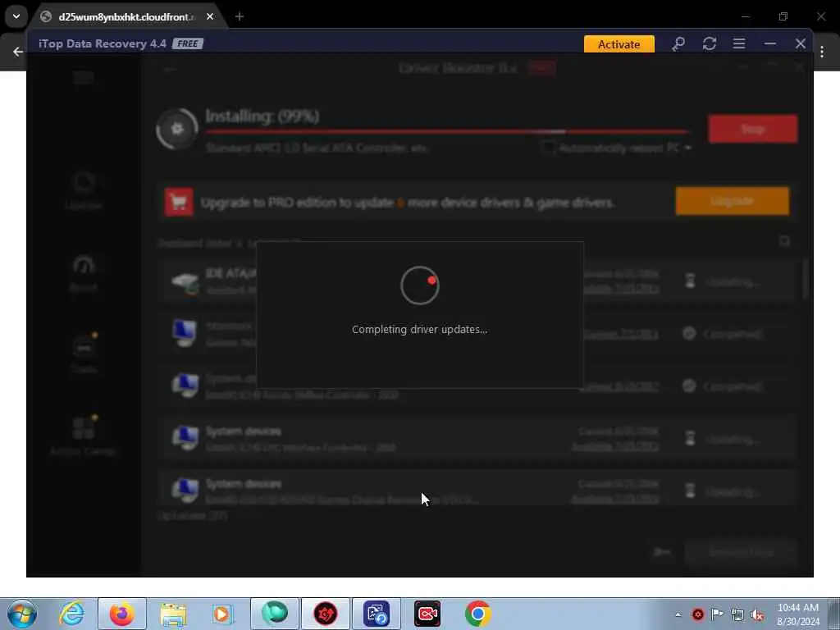Image resolution: width=840 pixels, height=630 pixels.
Task: Click the installing progress bar
Action: click(x=447, y=131)
